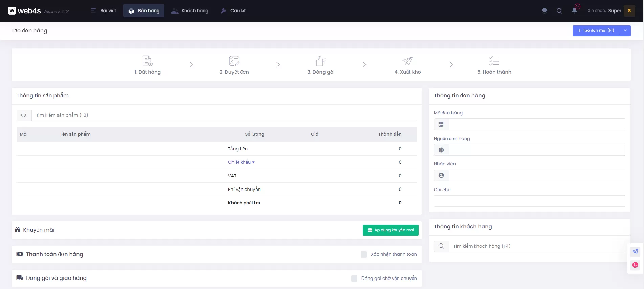Open the Bán hàng menu
The height and width of the screenshot is (289, 644).
coord(144,11)
